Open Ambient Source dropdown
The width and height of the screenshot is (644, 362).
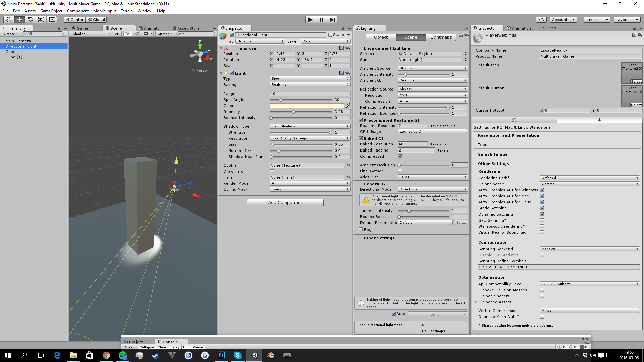point(433,68)
